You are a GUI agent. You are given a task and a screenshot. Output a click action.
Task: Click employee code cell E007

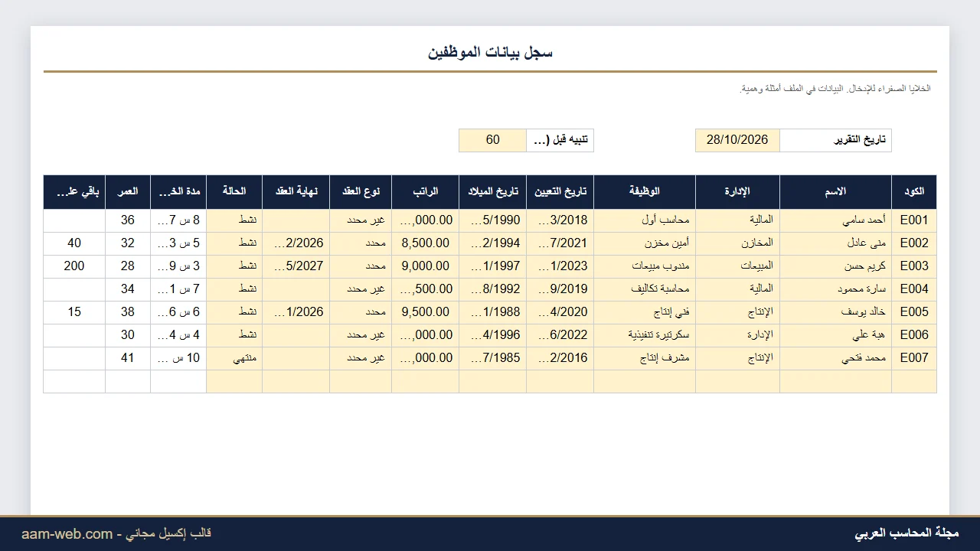tap(914, 358)
